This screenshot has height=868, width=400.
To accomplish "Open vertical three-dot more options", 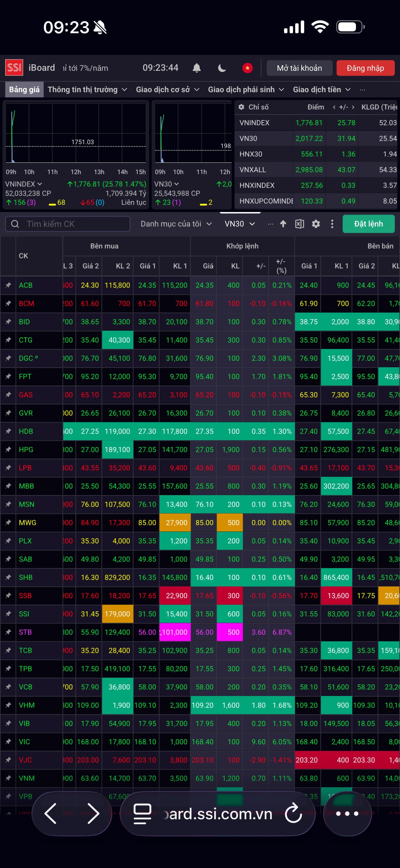I will click(332, 224).
